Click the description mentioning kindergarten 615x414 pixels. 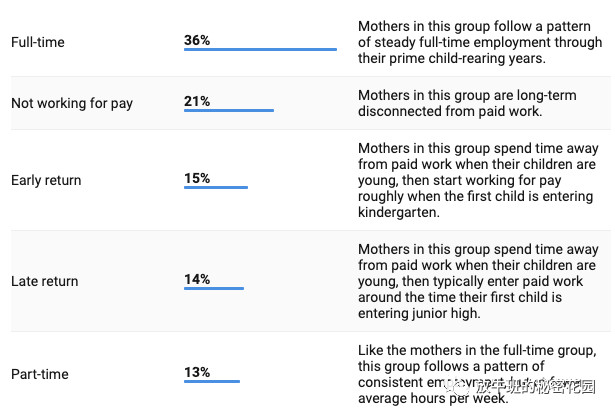[x=478, y=180]
